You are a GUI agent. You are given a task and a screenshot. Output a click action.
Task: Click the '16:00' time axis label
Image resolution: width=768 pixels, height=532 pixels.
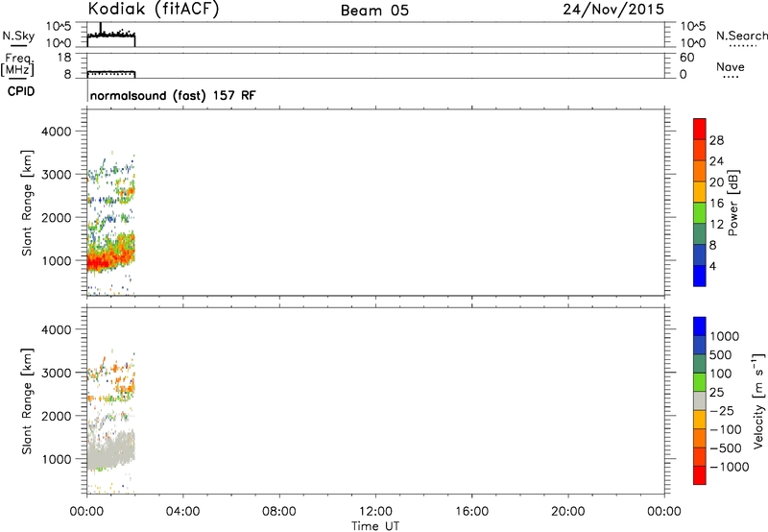pos(471,512)
